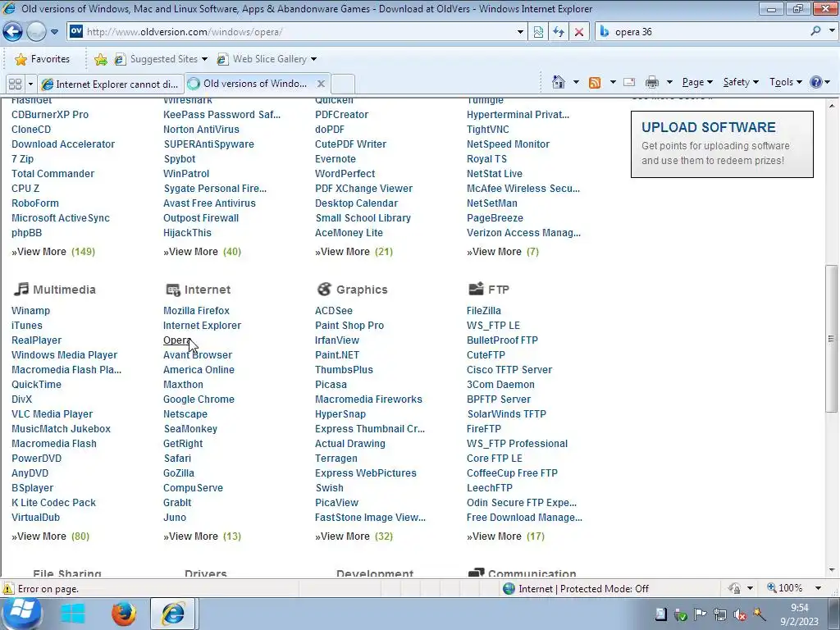
Task: Open the Page menu
Action: (697, 82)
